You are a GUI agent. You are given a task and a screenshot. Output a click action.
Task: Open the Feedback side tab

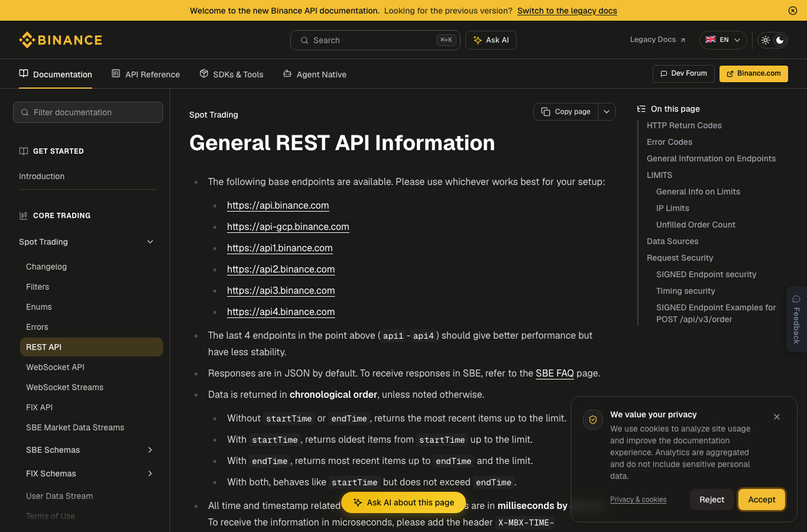[x=796, y=319]
